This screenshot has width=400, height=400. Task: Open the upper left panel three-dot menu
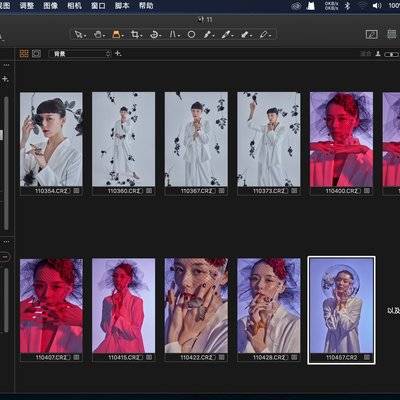[6, 65]
